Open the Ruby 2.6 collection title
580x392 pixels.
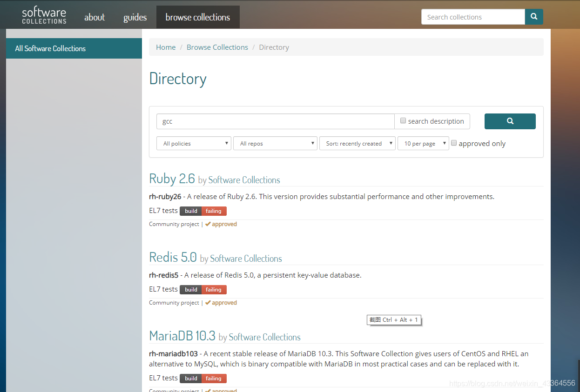pos(172,179)
